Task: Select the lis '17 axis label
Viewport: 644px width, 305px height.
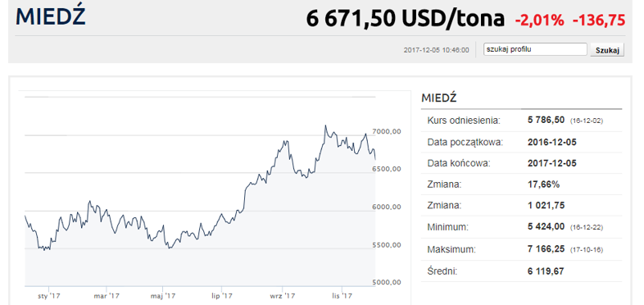Action: coord(342,295)
